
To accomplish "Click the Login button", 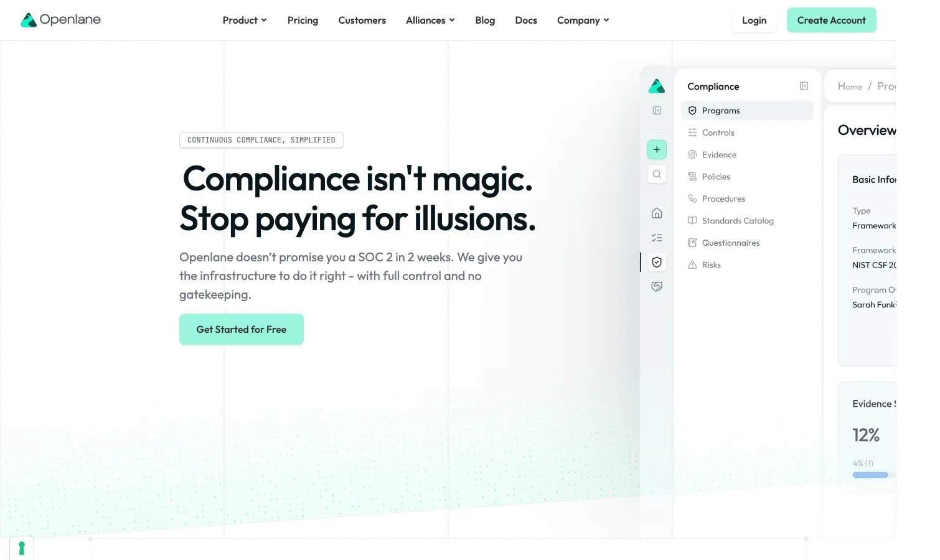I will [754, 21].
